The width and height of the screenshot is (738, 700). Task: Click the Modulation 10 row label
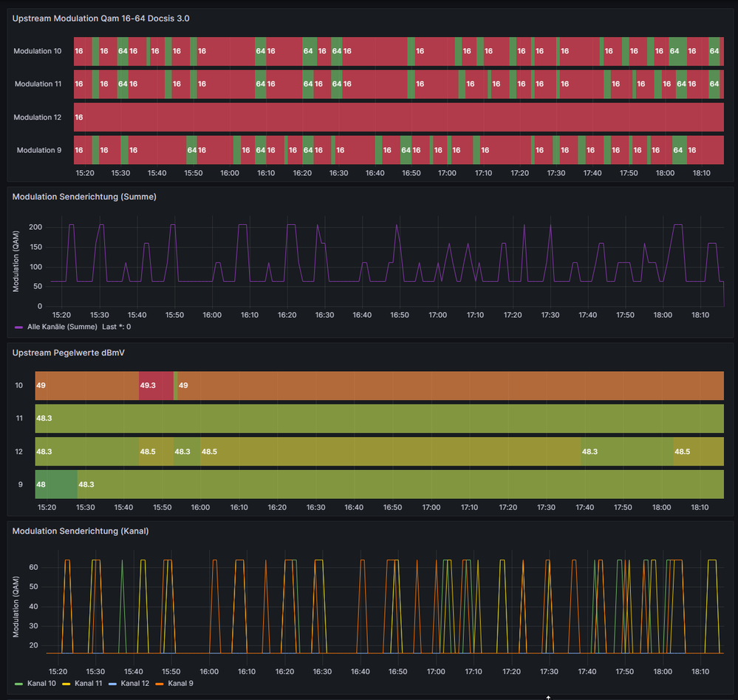38,51
